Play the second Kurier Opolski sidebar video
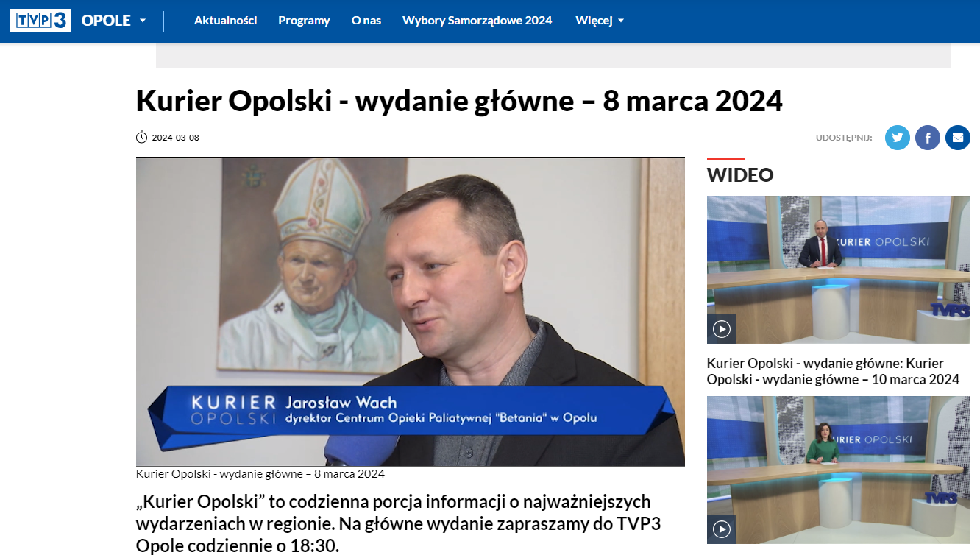980x558 pixels. [x=722, y=529]
